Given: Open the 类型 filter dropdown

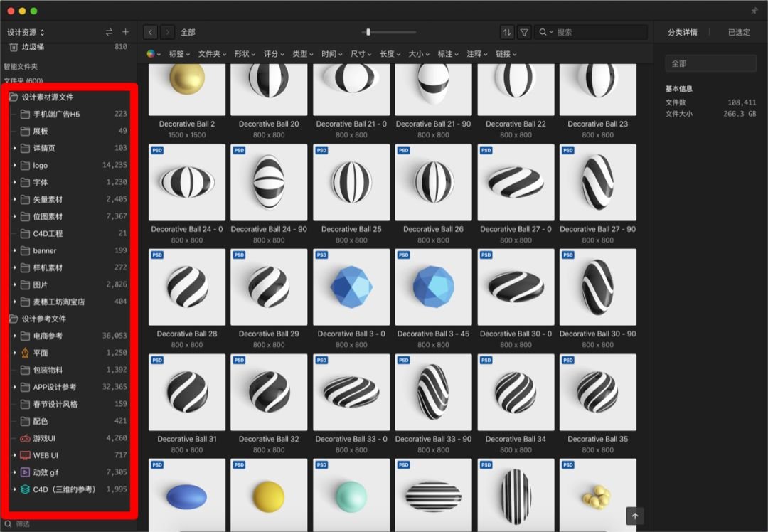Looking at the screenshot, I should point(303,54).
